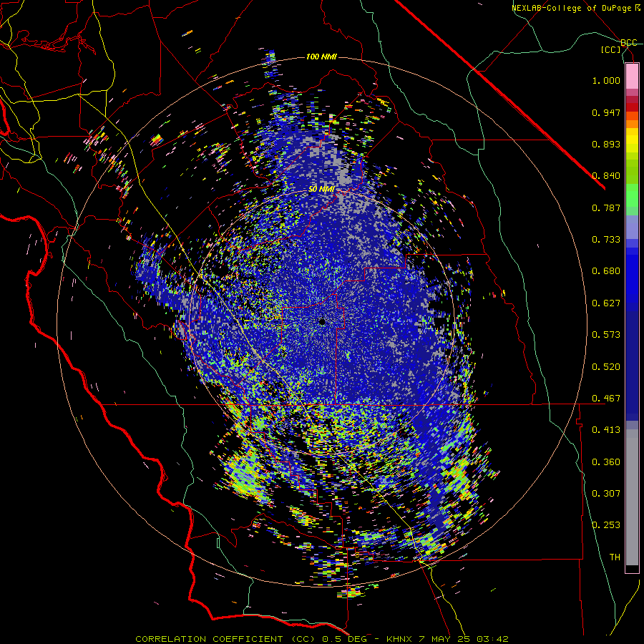The image size is (644, 644).
Task: Click the 0.360 scale value
Action: pos(606,462)
